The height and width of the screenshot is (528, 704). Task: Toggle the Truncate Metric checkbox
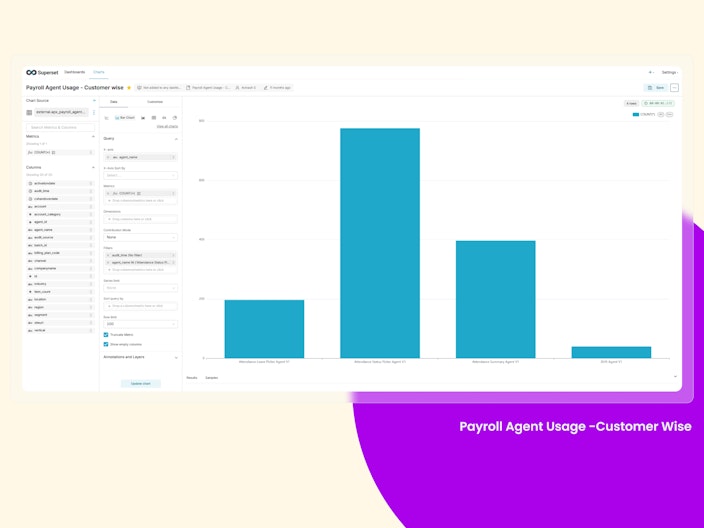106,335
